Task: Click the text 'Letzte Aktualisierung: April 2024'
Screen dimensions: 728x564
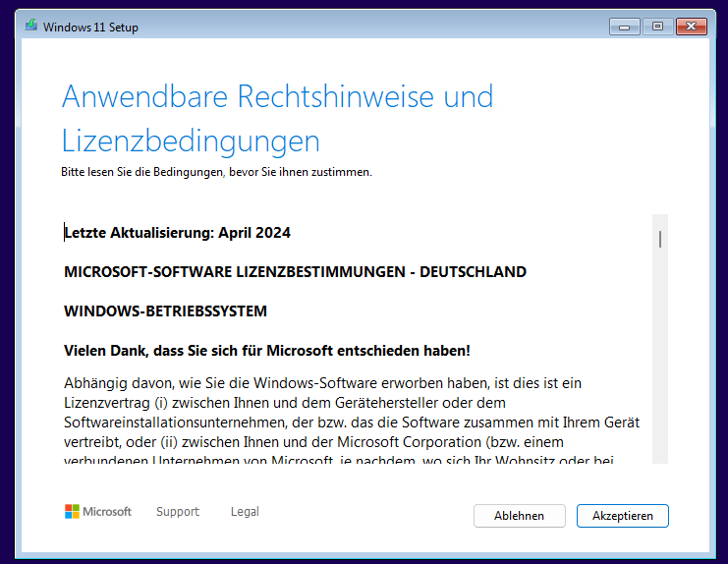Action: [178, 233]
